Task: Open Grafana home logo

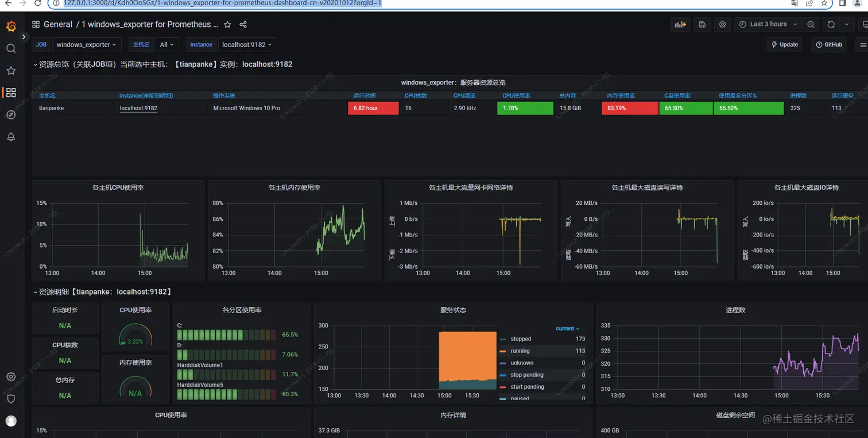Action: tap(11, 26)
